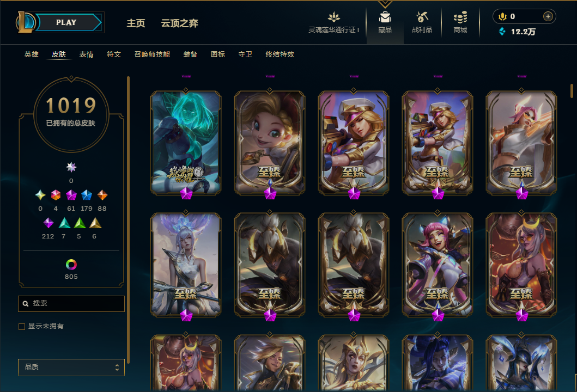The image size is (577, 392).
Task: Click the rainbow chroma circle icon
Action: click(x=71, y=265)
